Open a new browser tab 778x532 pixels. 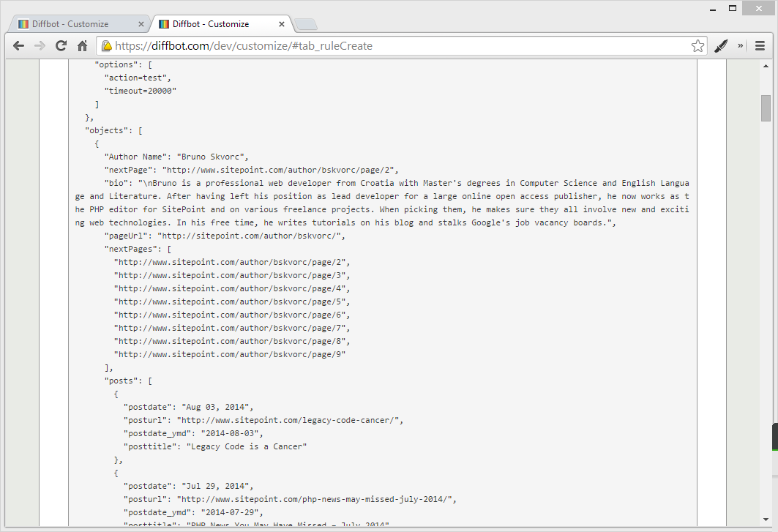coord(304,24)
